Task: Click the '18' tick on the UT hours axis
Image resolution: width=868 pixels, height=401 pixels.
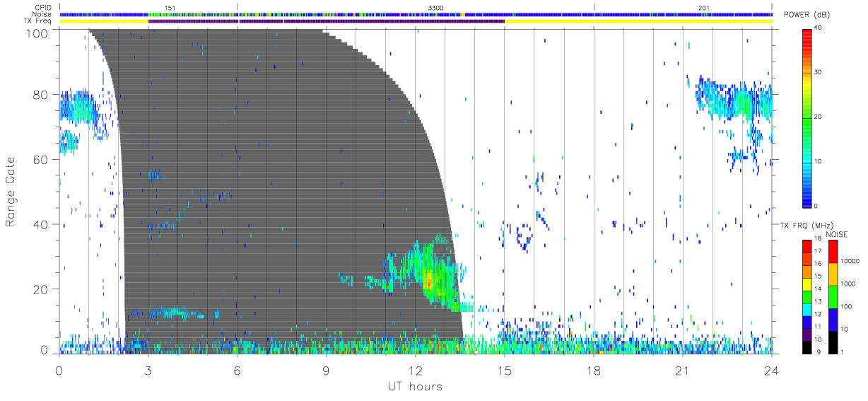Action: pos(594,369)
